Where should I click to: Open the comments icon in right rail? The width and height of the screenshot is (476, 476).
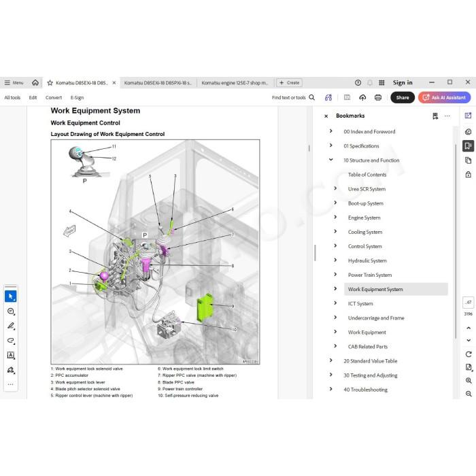(468, 131)
